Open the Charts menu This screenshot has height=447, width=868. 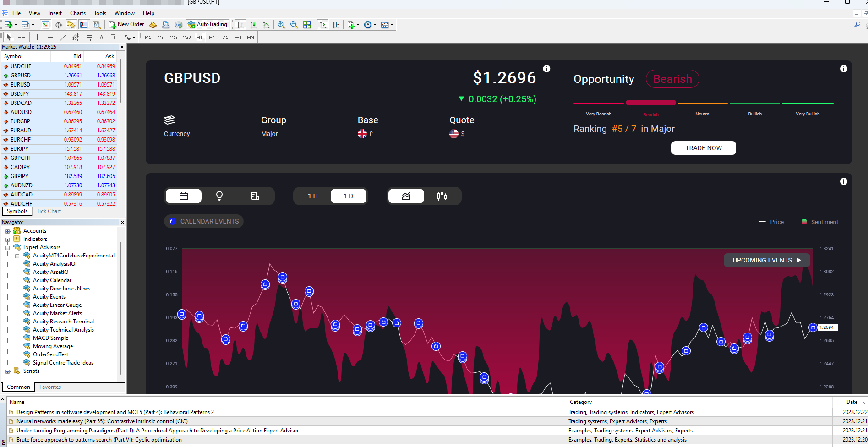tap(77, 13)
